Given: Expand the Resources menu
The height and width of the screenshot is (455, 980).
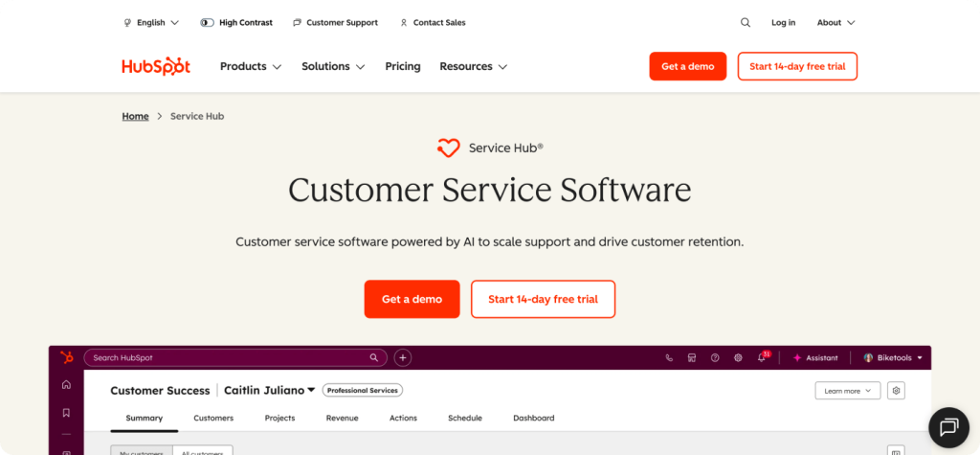Looking at the screenshot, I should tap(473, 66).
